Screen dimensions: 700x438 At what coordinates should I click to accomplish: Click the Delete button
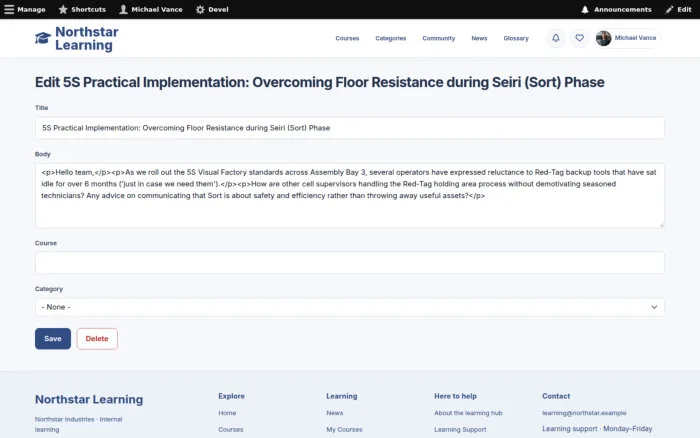tap(97, 338)
